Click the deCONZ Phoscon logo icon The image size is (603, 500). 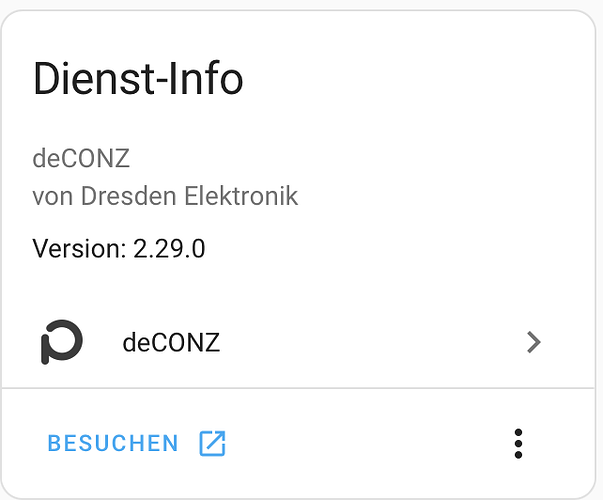point(62,342)
